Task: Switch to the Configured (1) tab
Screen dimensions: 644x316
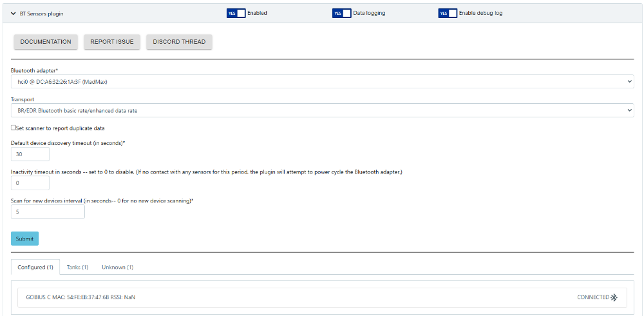Action: click(x=35, y=267)
